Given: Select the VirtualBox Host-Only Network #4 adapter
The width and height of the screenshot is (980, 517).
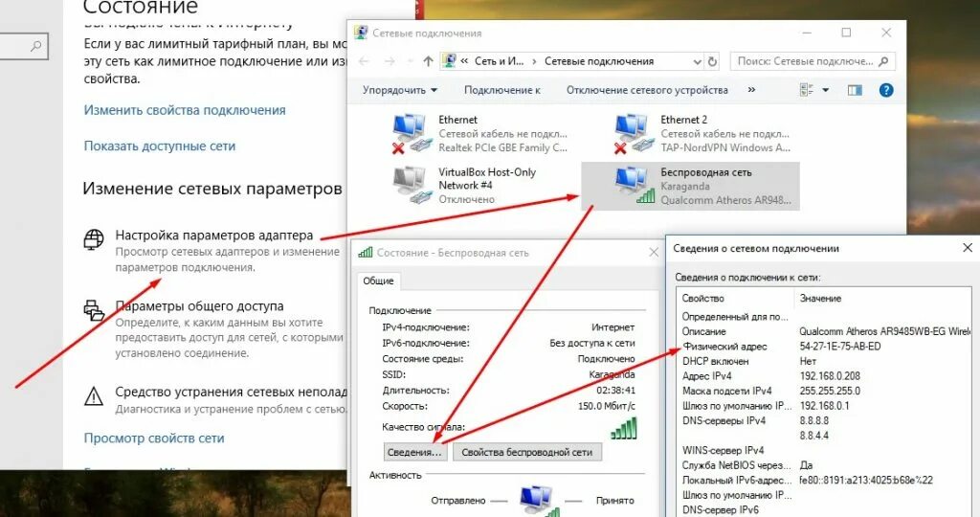Looking at the screenshot, I should (465, 186).
